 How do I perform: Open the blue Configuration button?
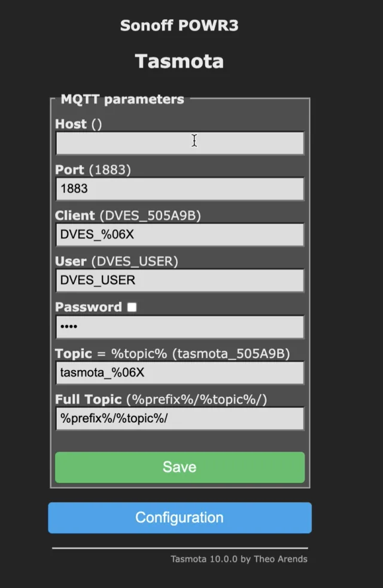(180, 517)
